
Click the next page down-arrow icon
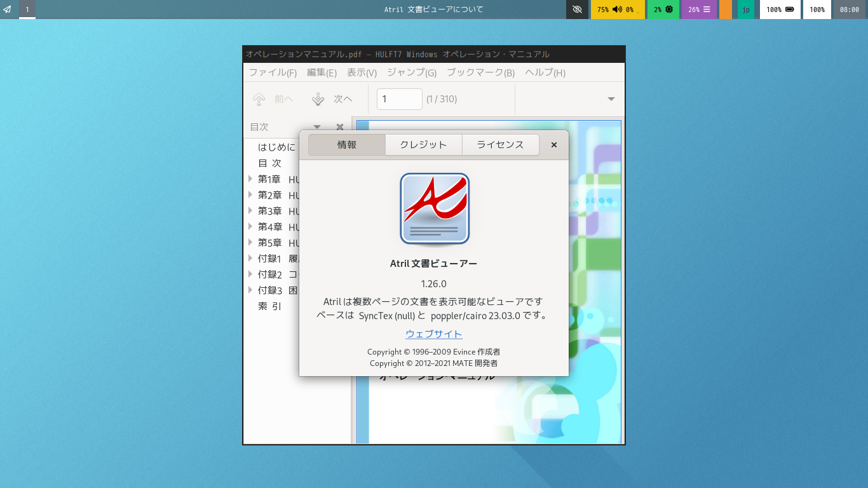tap(318, 99)
